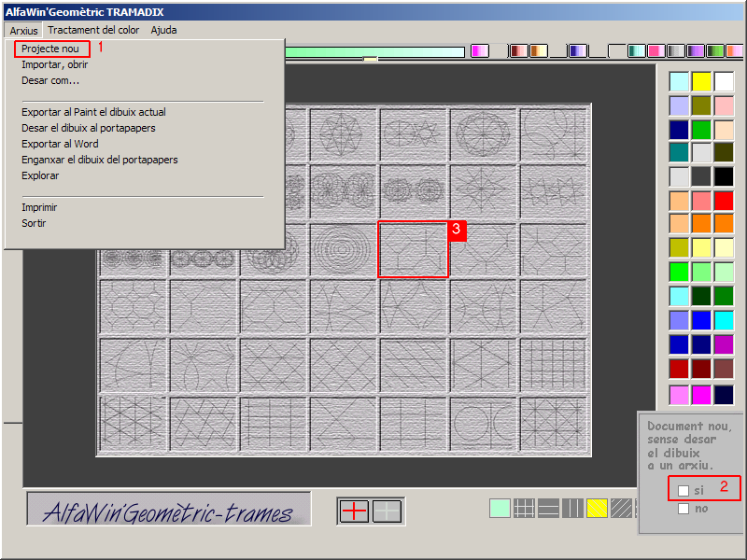
Task: Select the concentric circles pattern thumbnail
Action: point(343,249)
